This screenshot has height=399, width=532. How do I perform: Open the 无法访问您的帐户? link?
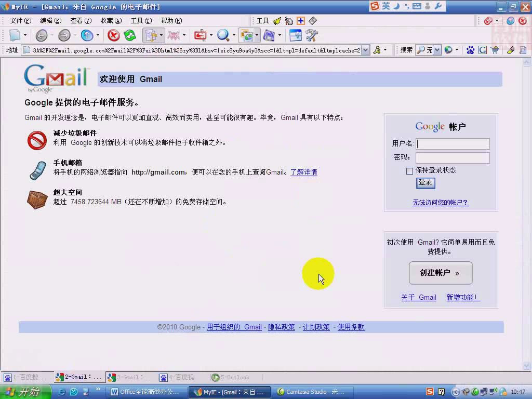pos(441,203)
